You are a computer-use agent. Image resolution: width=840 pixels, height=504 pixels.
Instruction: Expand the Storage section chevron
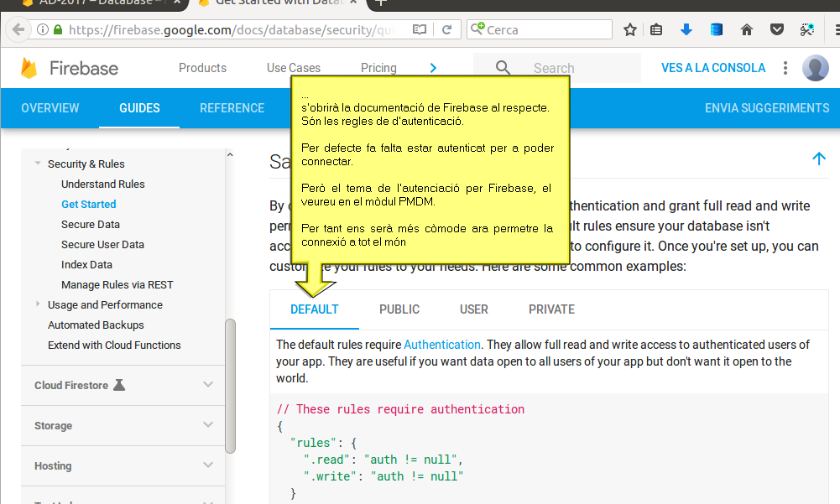pos(208,424)
